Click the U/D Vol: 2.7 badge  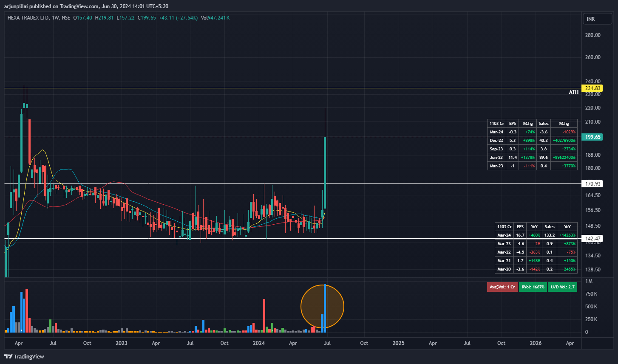click(562, 287)
